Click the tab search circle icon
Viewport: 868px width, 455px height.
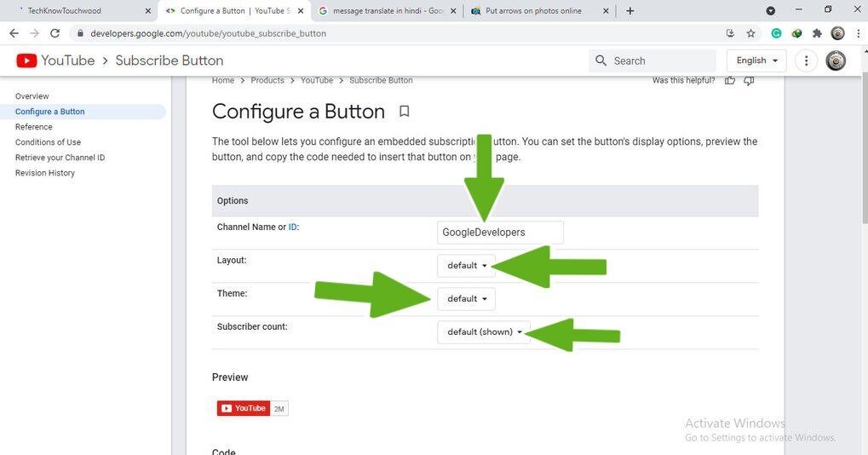click(771, 10)
